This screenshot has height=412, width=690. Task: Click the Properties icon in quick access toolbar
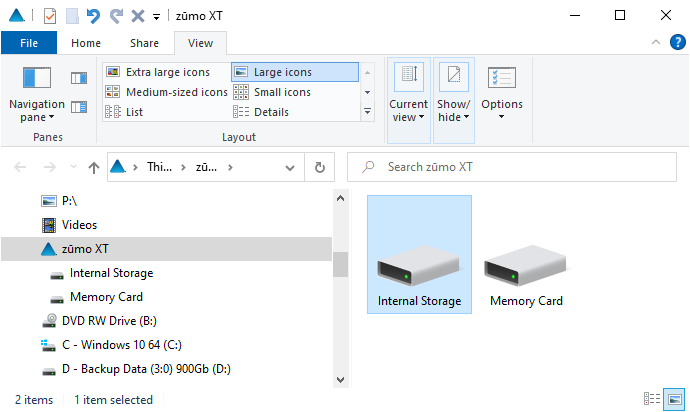point(50,16)
